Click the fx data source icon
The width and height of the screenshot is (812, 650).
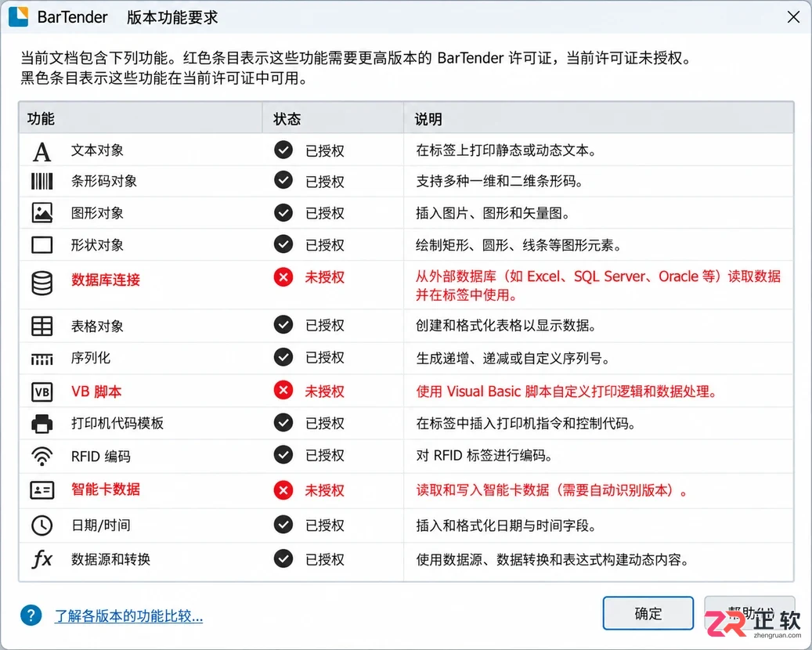click(x=42, y=559)
